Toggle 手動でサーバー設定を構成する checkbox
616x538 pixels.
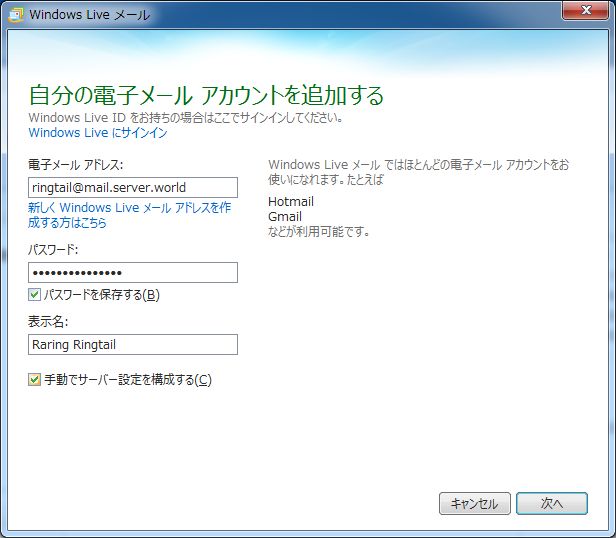[34, 380]
